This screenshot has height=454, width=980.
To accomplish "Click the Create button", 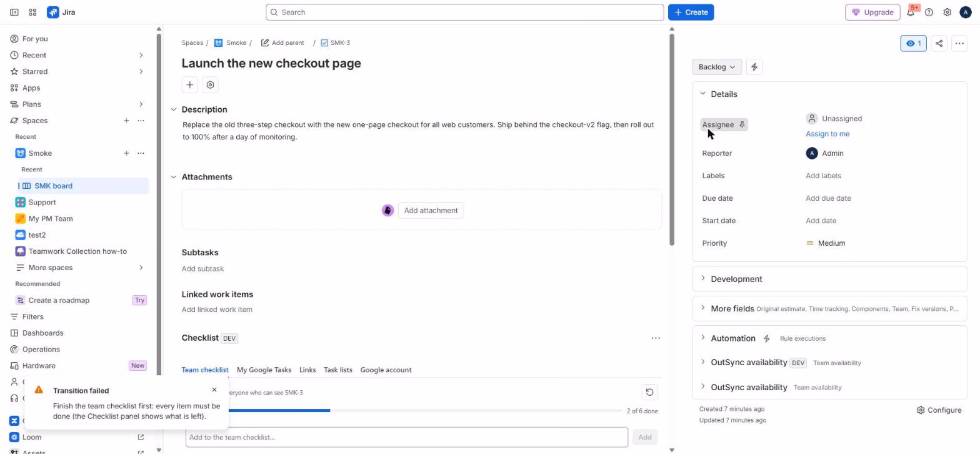I will point(691,12).
